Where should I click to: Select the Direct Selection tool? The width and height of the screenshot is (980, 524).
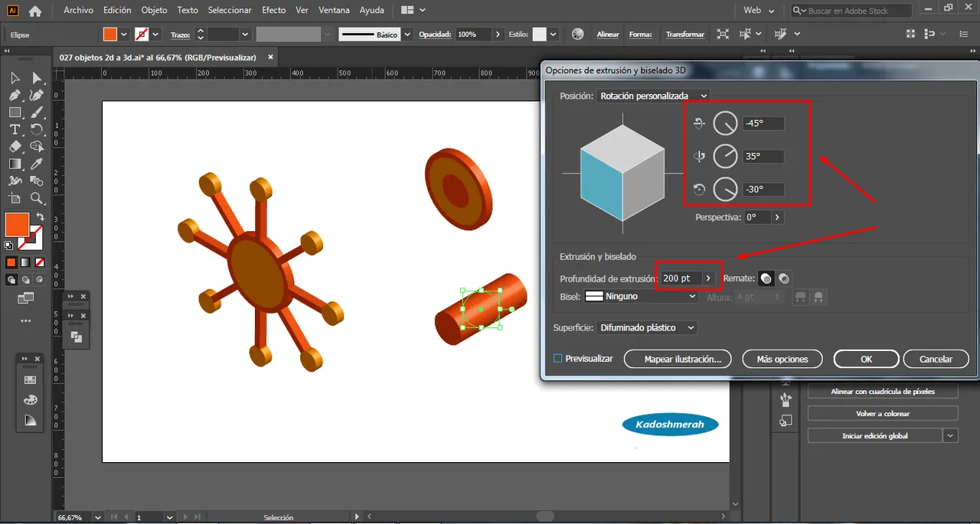(36, 77)
